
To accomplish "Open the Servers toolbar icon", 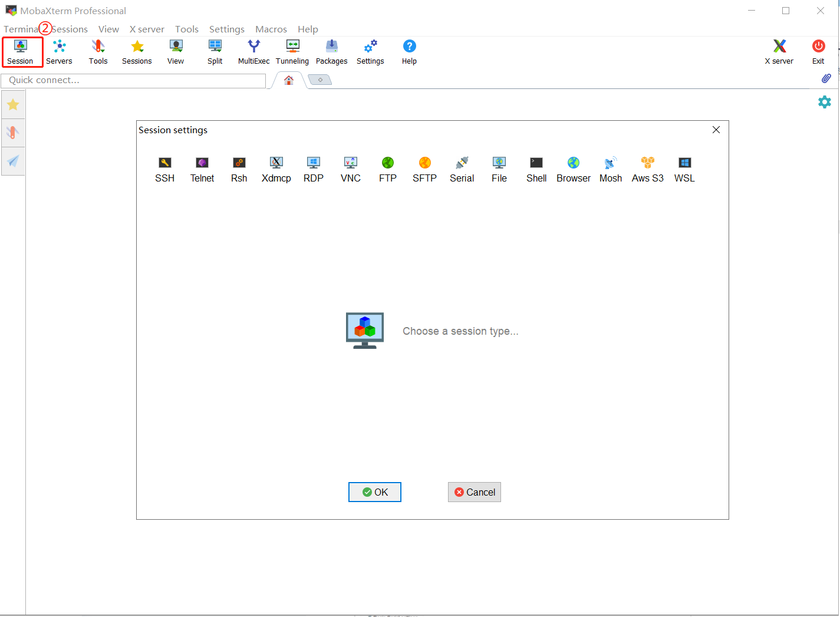I will click(x=59, y=52).
